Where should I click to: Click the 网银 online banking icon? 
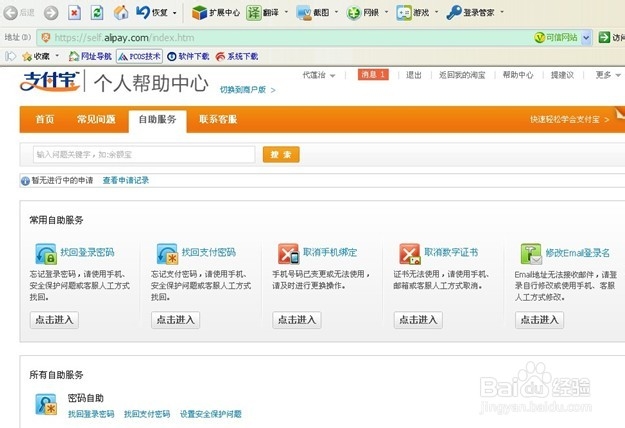[353, 13]
